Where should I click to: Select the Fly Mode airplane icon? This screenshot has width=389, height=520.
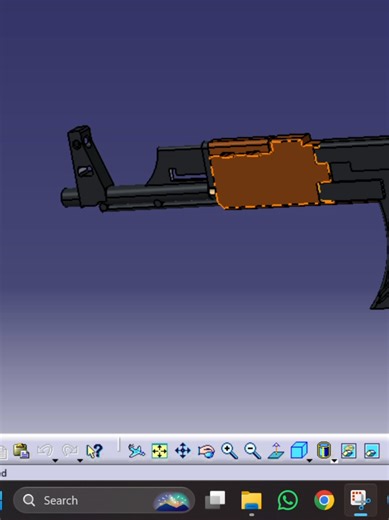[x=136, y=451]
